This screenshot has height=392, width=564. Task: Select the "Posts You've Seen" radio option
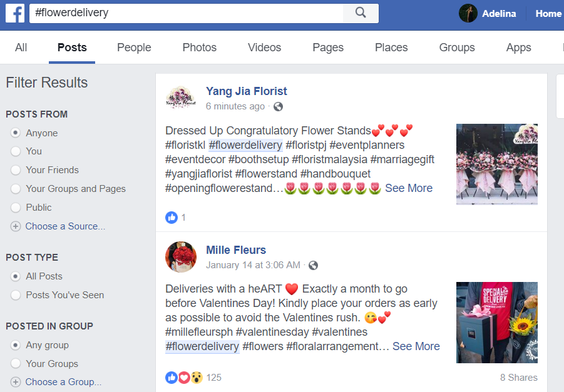pyautogui.click(x=16, y=295)
